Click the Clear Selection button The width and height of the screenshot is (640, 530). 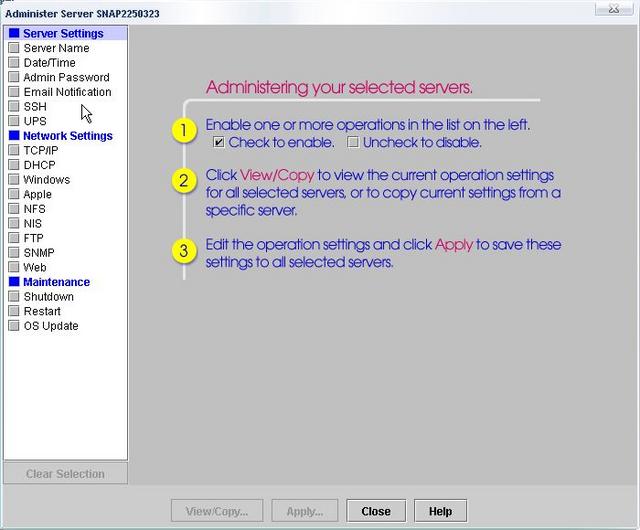coord(65,474)
